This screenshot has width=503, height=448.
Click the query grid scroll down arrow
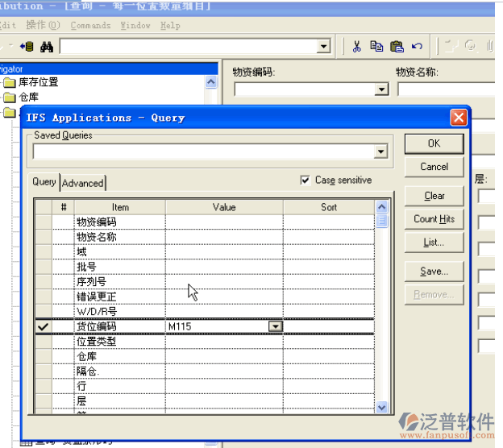point(381,407)
